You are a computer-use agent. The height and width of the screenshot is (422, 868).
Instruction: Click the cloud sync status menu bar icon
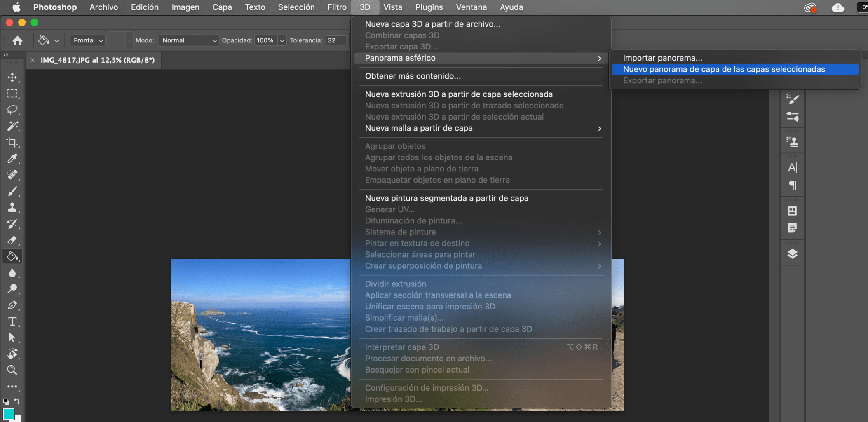(x=838, y=7)
